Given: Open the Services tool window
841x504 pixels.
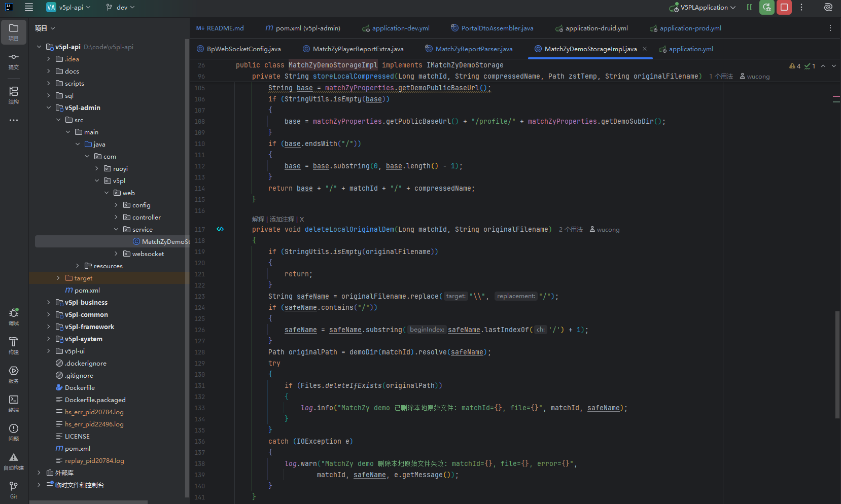Looking at the screenshot, I should click(14, 375).
